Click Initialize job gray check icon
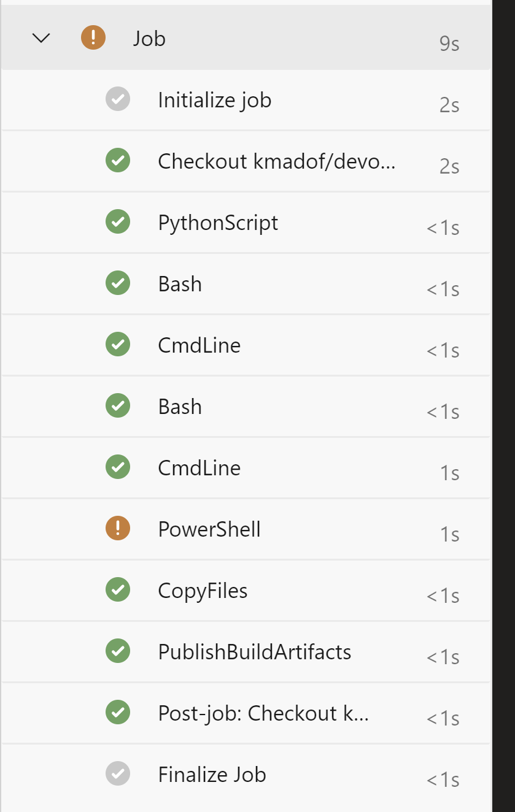Screen dimensions: 515x812 pos(118,99)
